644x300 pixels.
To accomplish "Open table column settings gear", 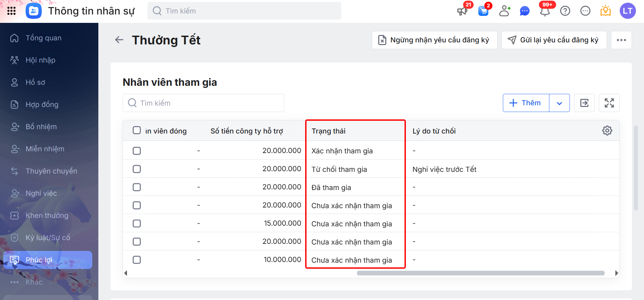I will 607,130.
